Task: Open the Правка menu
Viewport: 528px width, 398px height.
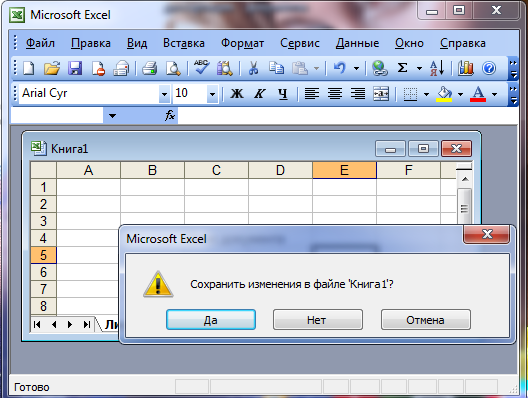Action: coord(91,43)
